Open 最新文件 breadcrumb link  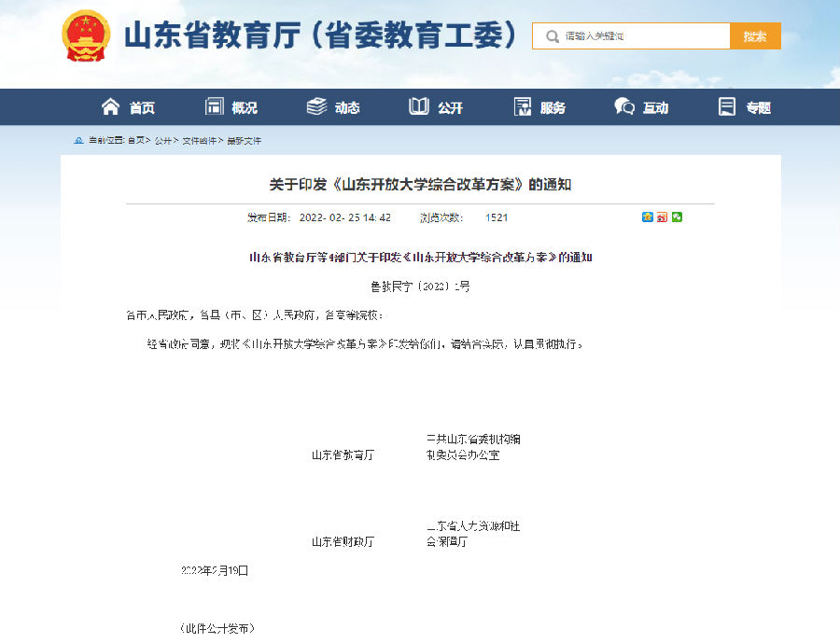point(245,141)
